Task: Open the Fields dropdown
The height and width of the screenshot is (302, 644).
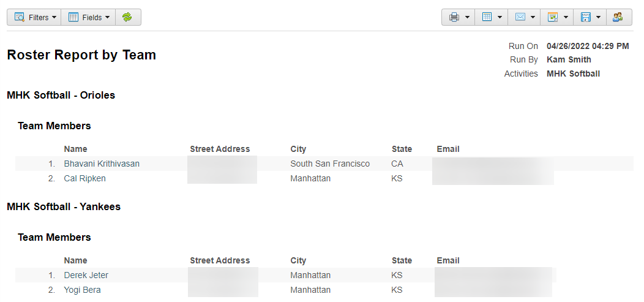Action: click(x=88, y=17)
